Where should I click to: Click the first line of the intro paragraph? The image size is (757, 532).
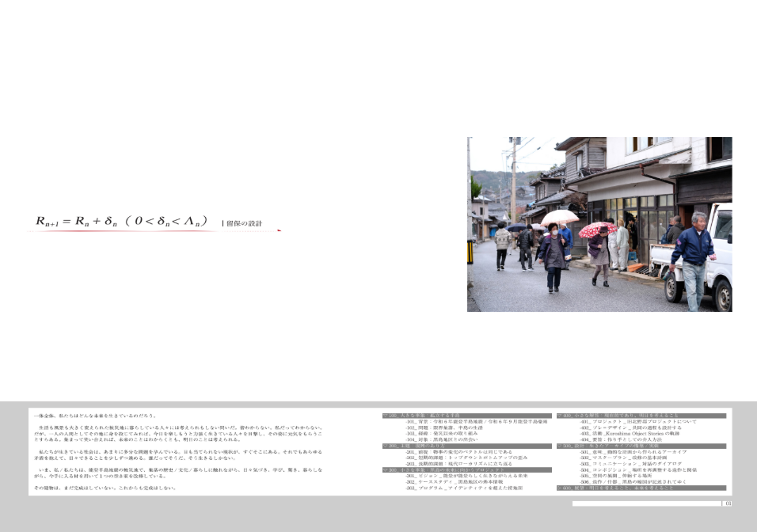click(x=95, y=416)
